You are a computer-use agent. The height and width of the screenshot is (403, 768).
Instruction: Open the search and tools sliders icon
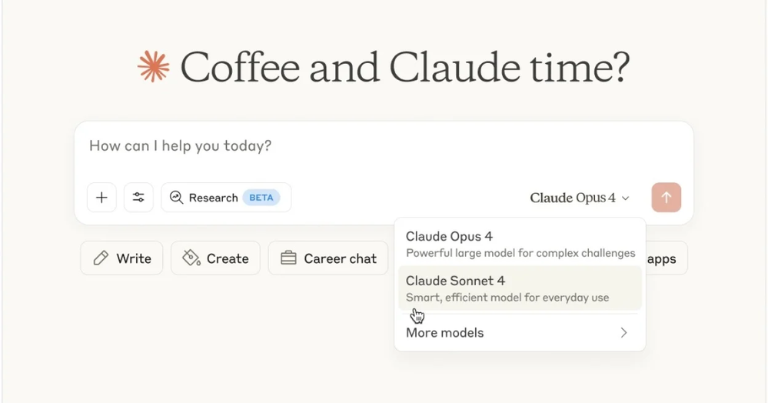pos(138,197)
